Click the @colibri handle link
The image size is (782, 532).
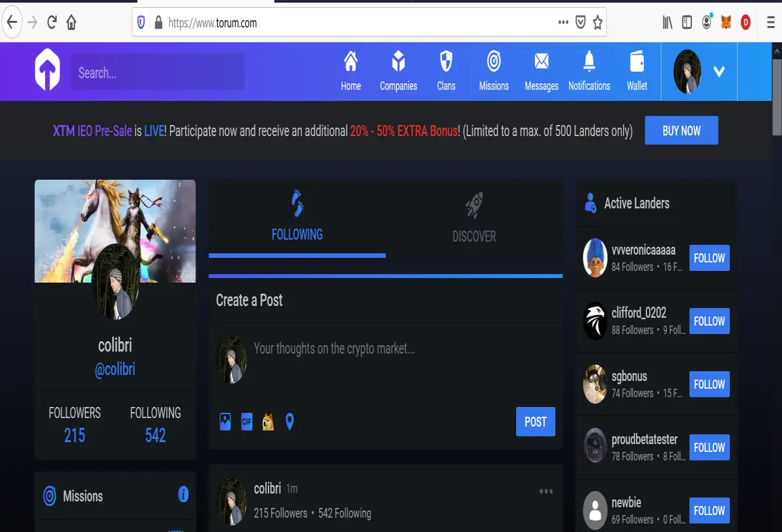pyautogui.click(x=115, y=369)
